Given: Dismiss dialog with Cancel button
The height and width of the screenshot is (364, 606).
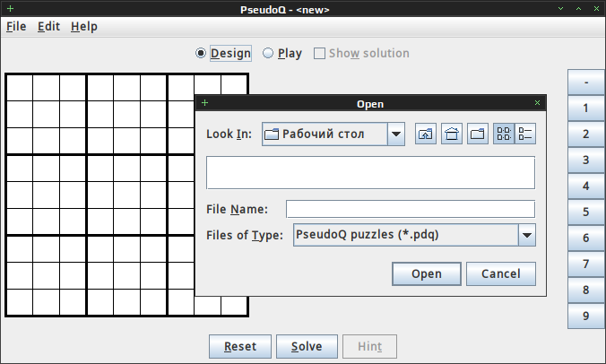Looking at the screenshot, I should coord(501,274).
